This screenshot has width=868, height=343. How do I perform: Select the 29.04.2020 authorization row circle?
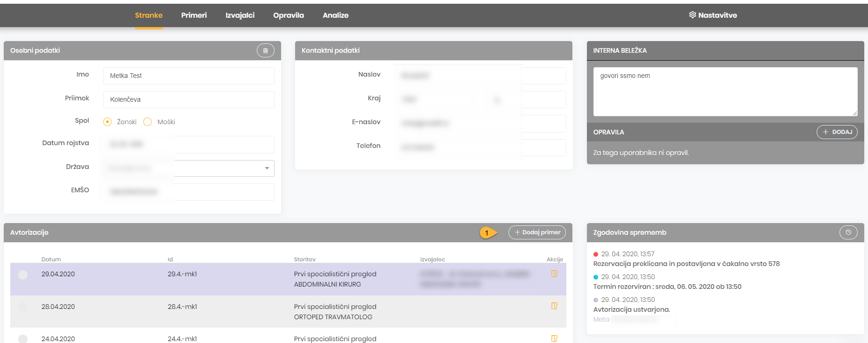pos(23,275)
